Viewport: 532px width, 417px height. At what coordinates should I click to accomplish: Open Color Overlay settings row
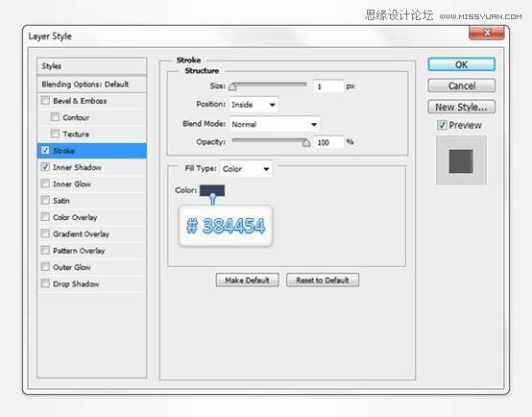[x=91, y=217]
